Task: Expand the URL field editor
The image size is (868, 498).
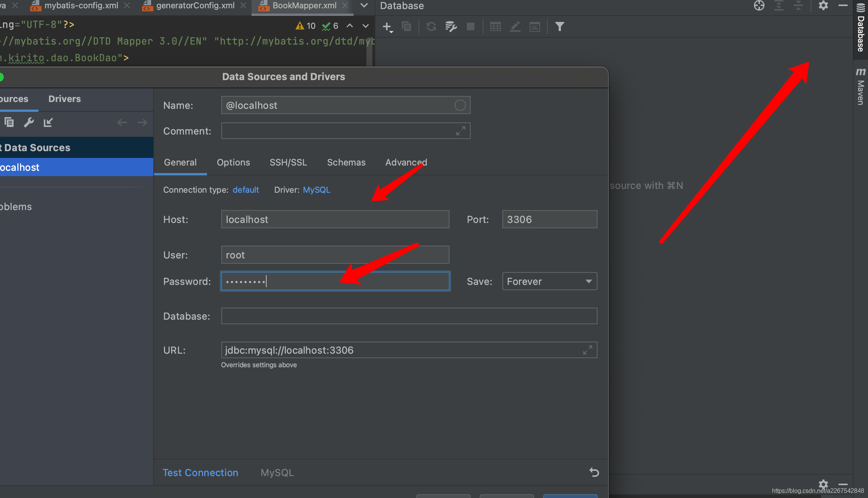Action: point(587,350)
